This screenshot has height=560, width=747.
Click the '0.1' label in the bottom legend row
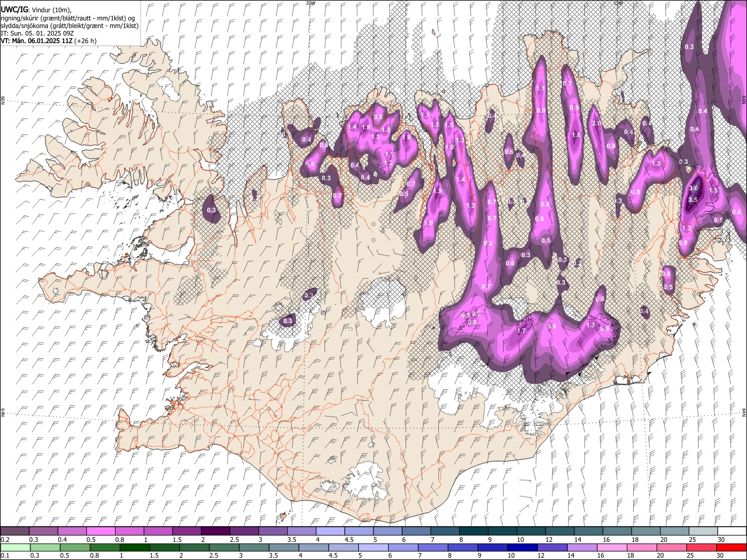(x=5, y=555)
